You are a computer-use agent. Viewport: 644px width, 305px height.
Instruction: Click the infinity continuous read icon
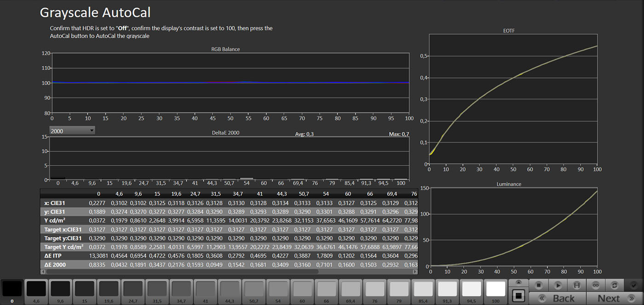pyautogui.click(x=596, y=285)
